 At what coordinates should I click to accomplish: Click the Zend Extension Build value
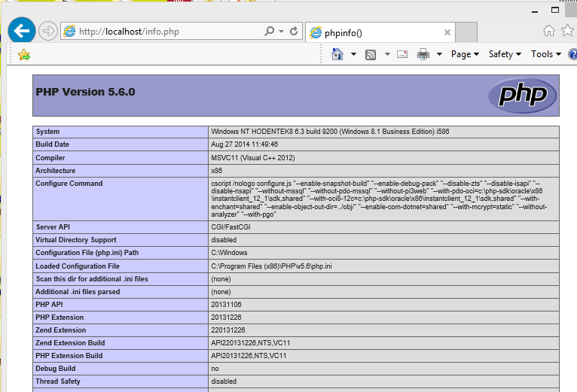251,343
